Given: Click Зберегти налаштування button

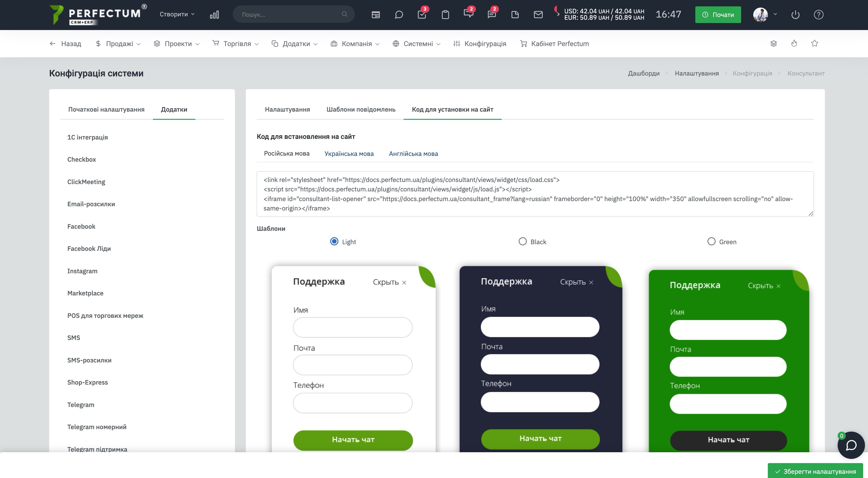Looking at the screenshot, I should point(815,471).
